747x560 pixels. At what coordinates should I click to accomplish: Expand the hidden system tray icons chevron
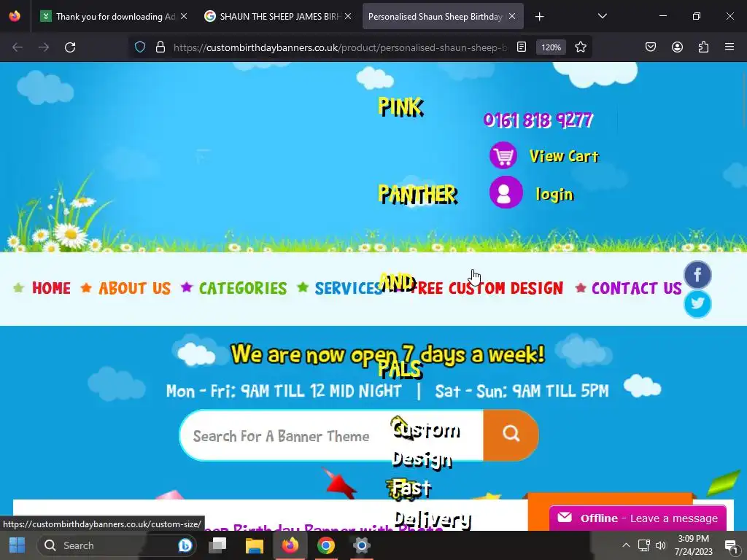(x=626, y=545)
